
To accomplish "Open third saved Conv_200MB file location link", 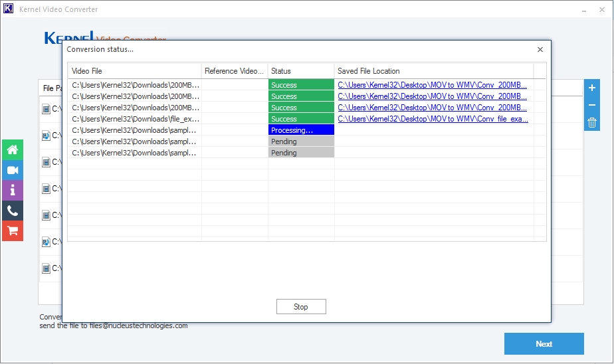I will point(432,108).
